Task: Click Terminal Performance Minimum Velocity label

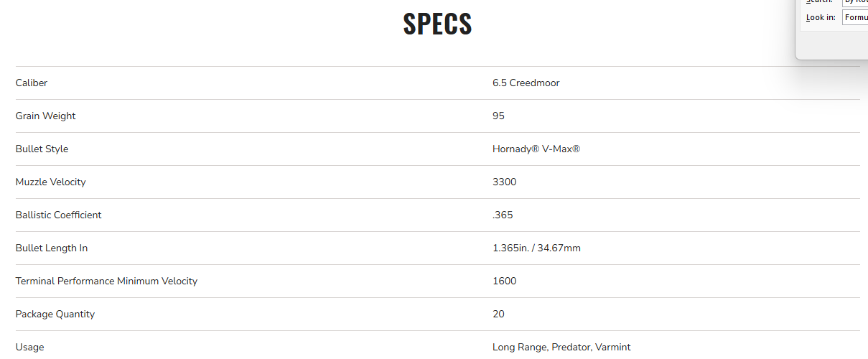Action: [x=106, y=281]
